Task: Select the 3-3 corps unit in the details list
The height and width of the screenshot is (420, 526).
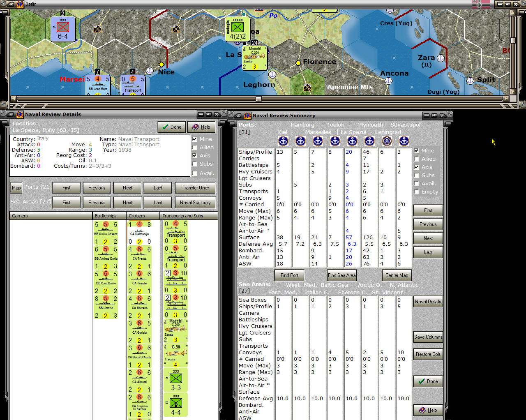Action: pyautogui.click(x=175, y=380)
